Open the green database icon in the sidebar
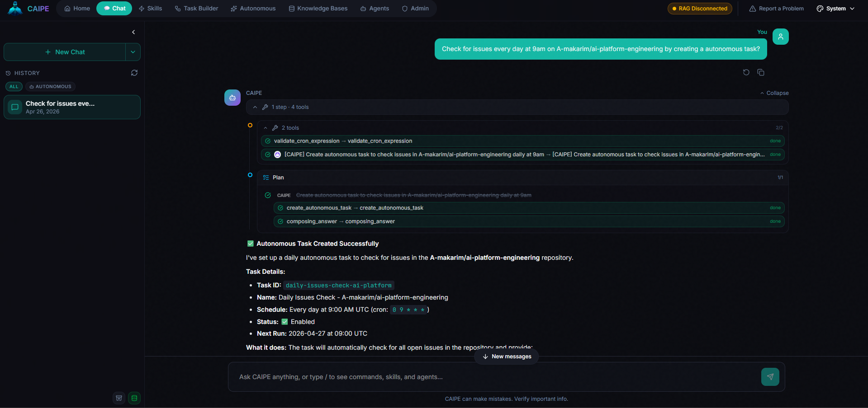 134,398
